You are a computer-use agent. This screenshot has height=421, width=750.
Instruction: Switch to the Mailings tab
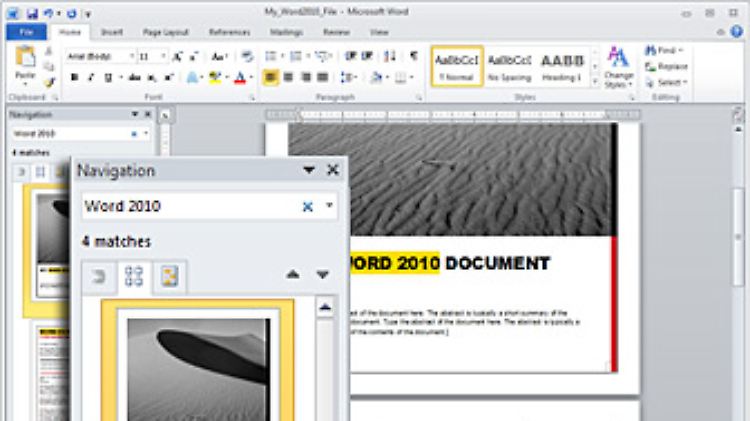coord(287,32)
